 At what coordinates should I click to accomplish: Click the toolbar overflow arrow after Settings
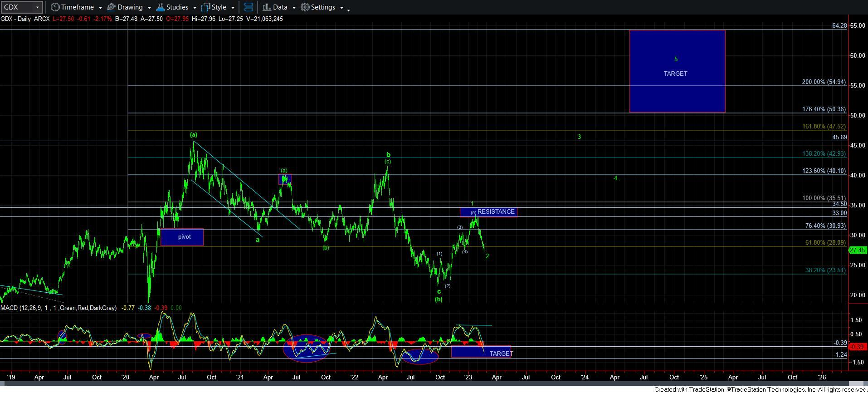point(348,10)
